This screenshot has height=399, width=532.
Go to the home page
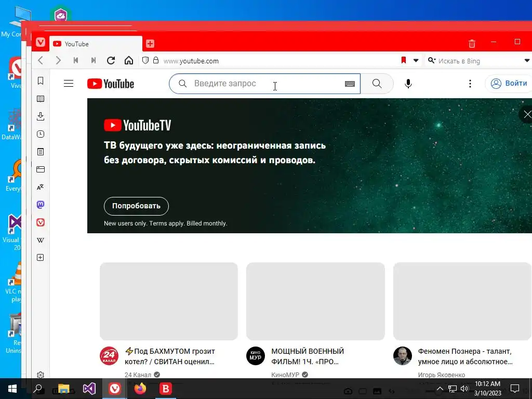129,60
